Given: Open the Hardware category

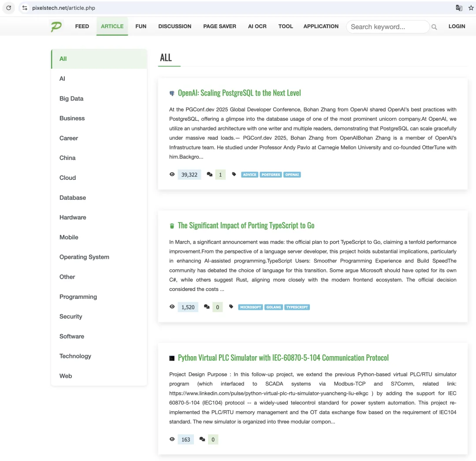Looking at the screenshot, I should pos(99,217).
